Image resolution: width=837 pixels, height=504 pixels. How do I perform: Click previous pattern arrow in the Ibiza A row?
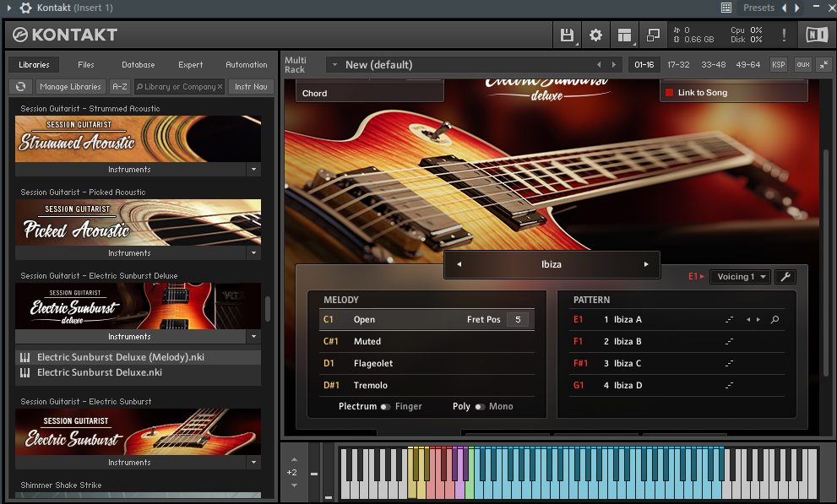[748, 319]
